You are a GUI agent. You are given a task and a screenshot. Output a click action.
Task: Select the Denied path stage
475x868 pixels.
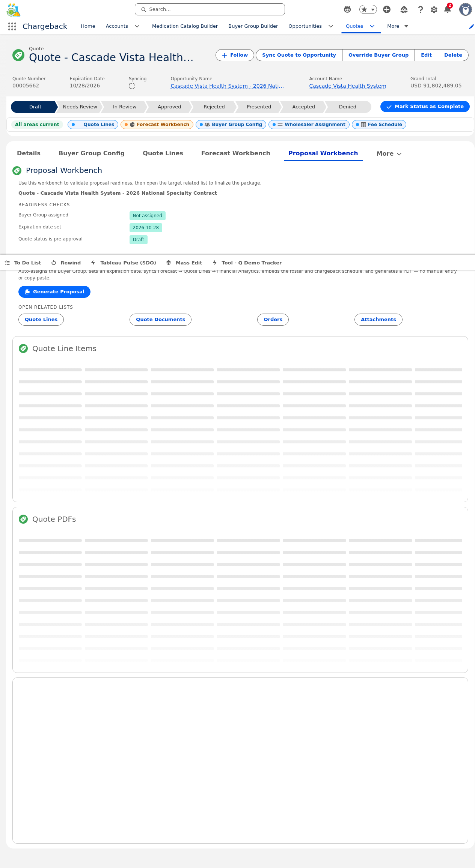348,107
